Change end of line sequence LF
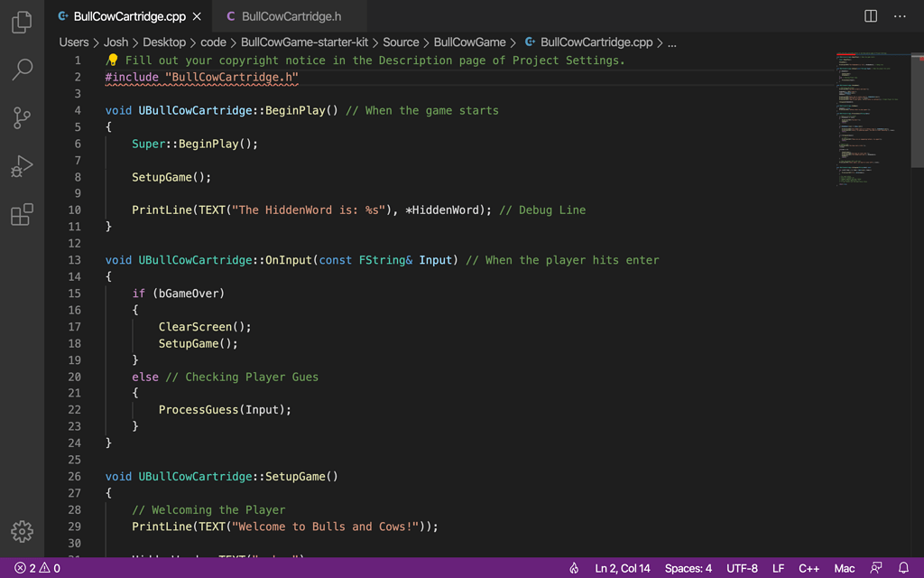The height and width of the screenshot is (578, 924). click(778, 569)
